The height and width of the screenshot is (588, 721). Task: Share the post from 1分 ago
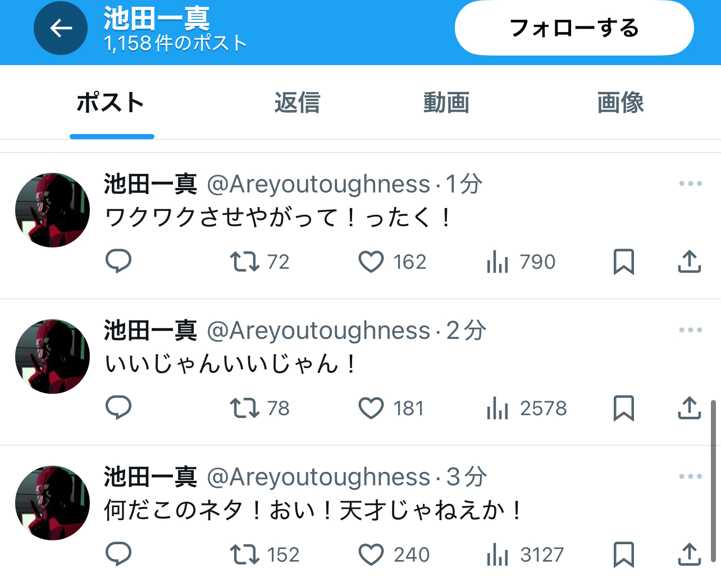690,261
